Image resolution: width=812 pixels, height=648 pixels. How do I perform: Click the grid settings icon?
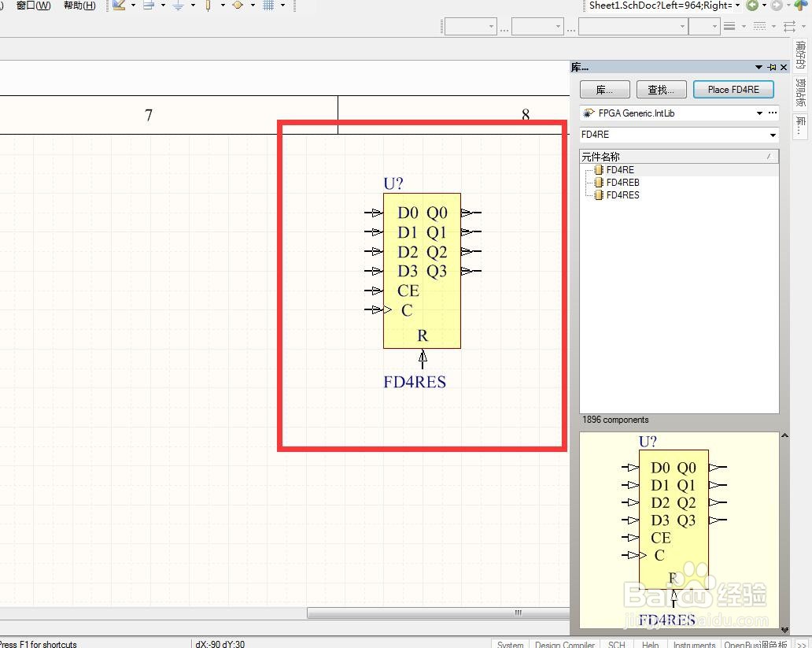(268, 6)
